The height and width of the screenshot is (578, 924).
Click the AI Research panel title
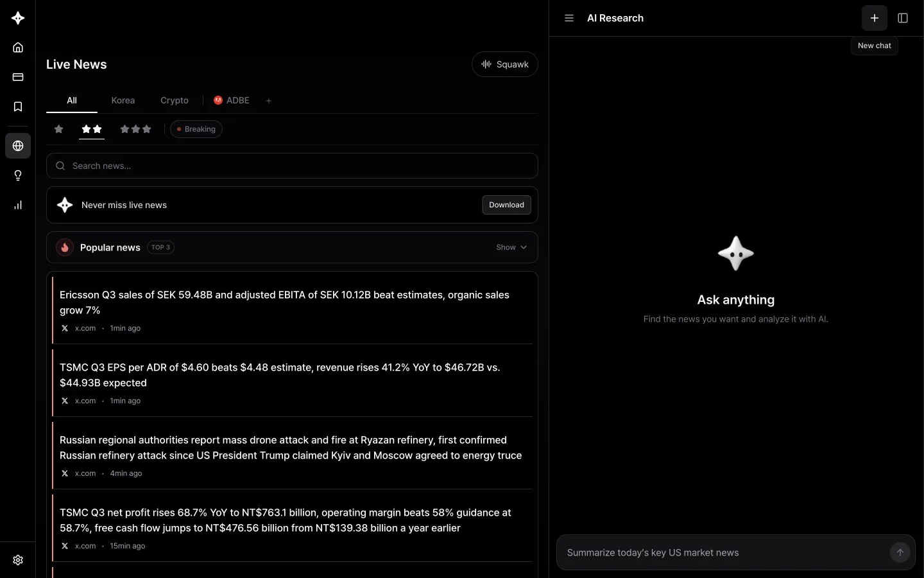[615, 18]
